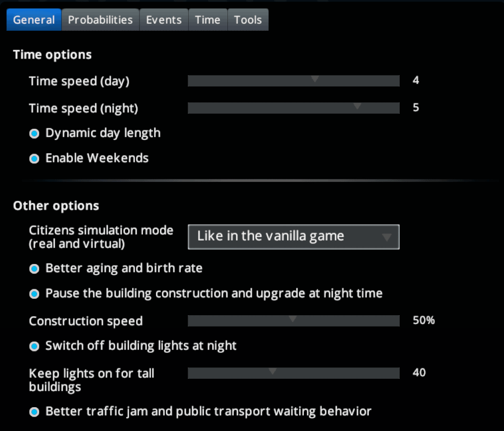Click the General tab
This screenshot has width=504, height=431.
click(34, 20)
